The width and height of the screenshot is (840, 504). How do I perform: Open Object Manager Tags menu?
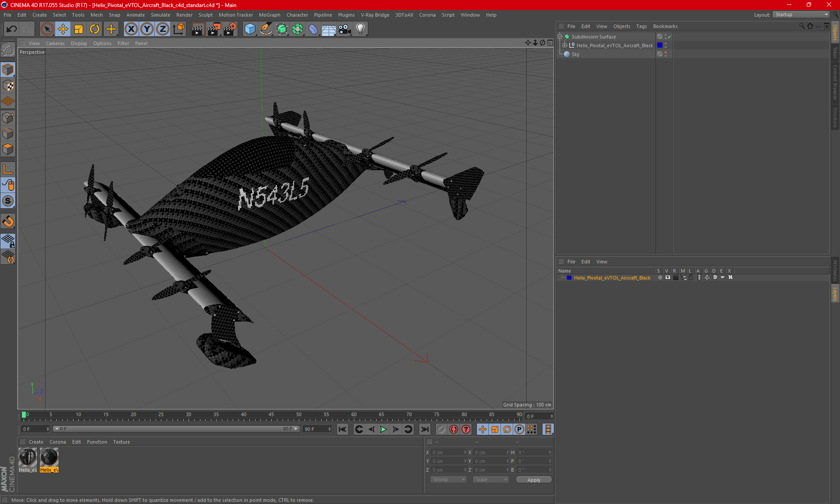pyautogui.click(x=641, y=26)
